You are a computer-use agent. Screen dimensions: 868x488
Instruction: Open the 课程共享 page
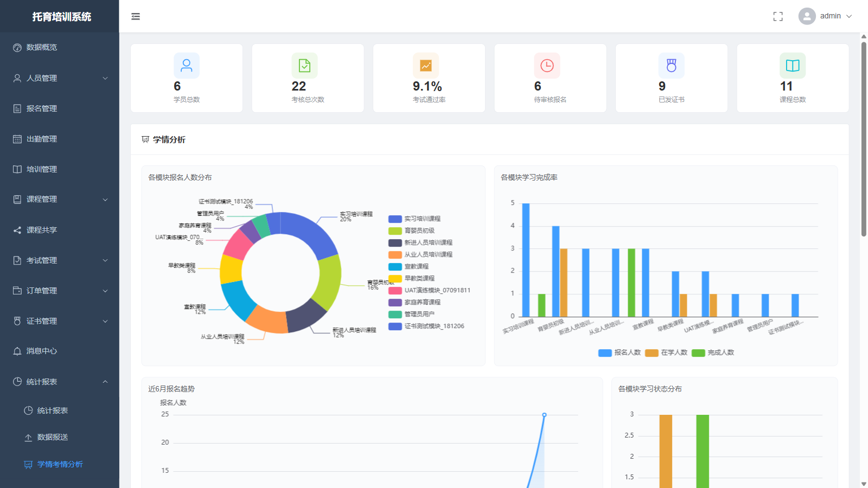click(60, 230)
